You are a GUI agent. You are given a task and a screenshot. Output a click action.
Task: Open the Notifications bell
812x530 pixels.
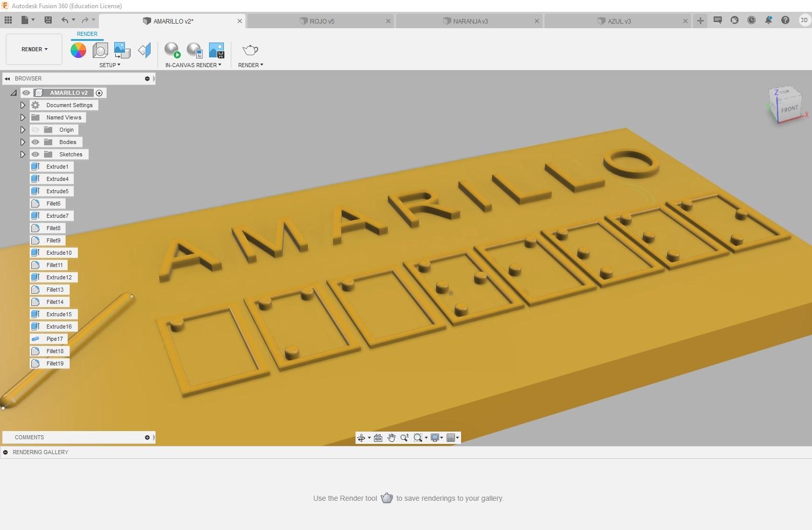[x=768, y=21]
